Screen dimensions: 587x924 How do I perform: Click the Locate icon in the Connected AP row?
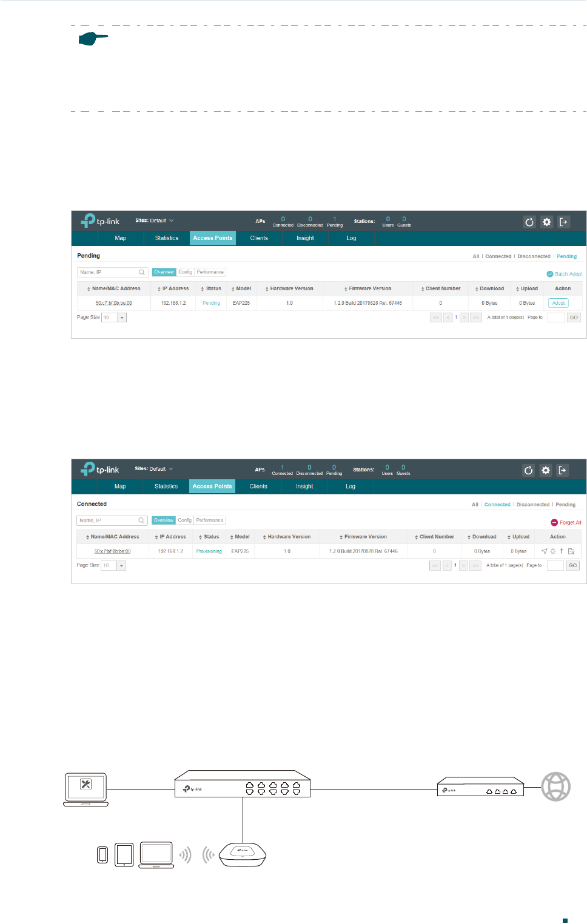544,551
